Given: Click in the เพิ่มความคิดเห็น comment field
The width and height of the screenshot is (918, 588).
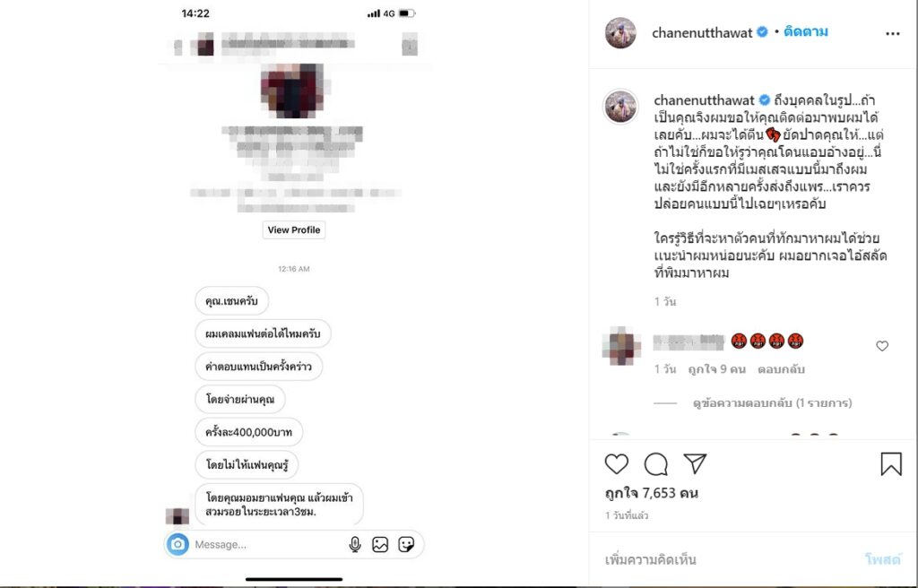Looking at the screenshot, I should click(x=726, y=559).
